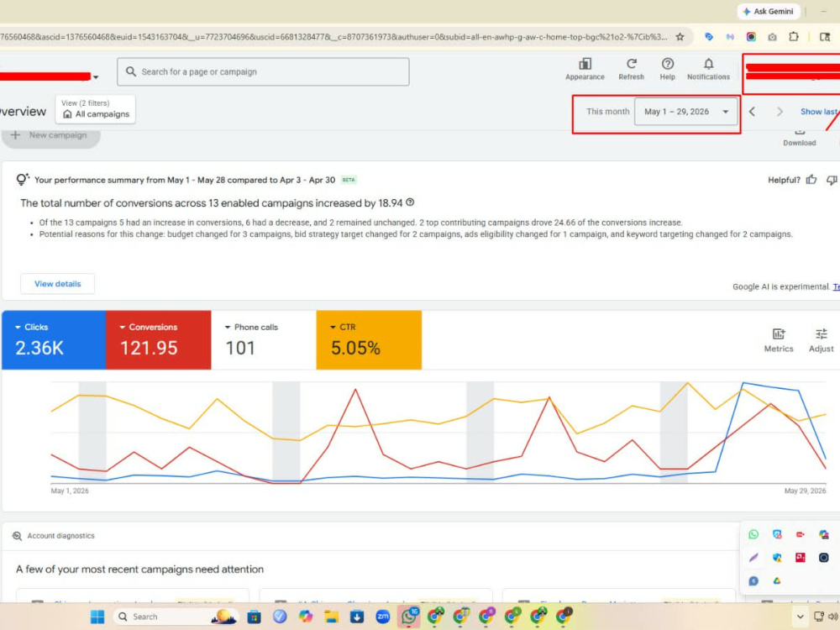Open the Help menu icon
The width and height of the screenshot is (840, 630).
point(667,69)
